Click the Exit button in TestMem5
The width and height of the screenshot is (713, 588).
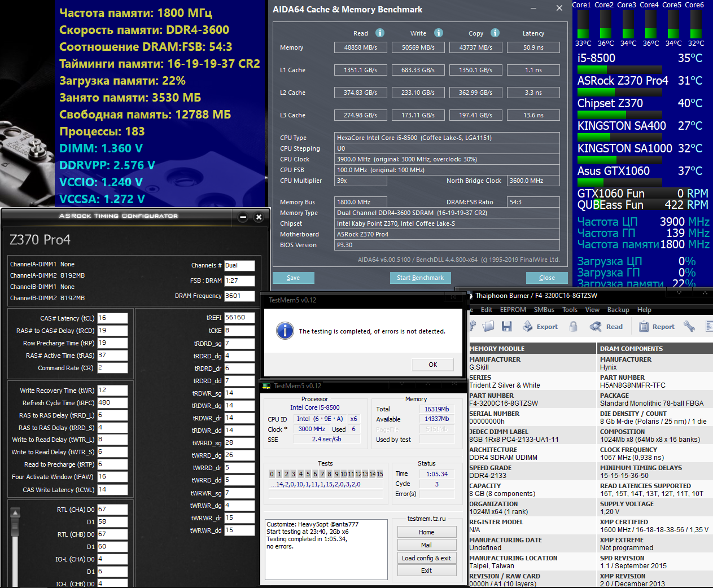pos(427,571)
